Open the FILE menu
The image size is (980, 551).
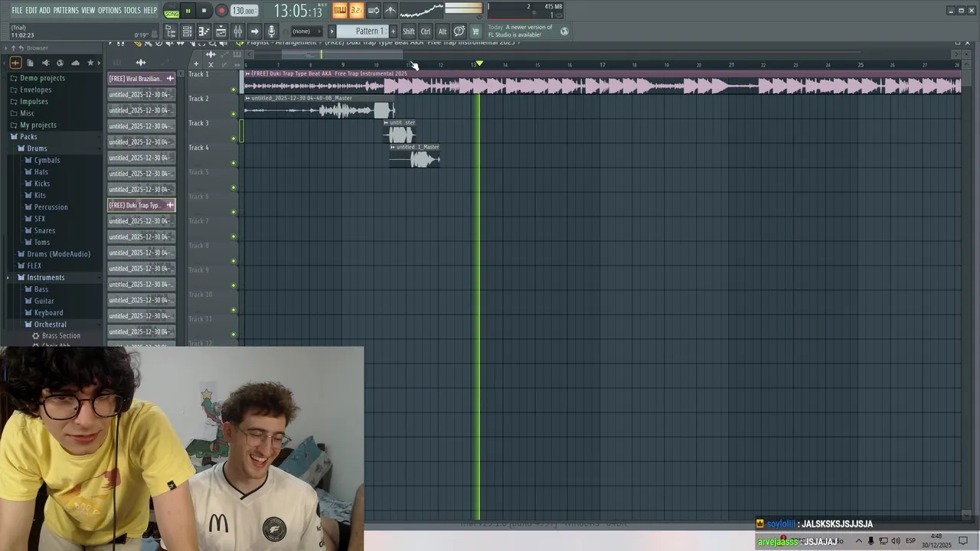click(17, 10)
